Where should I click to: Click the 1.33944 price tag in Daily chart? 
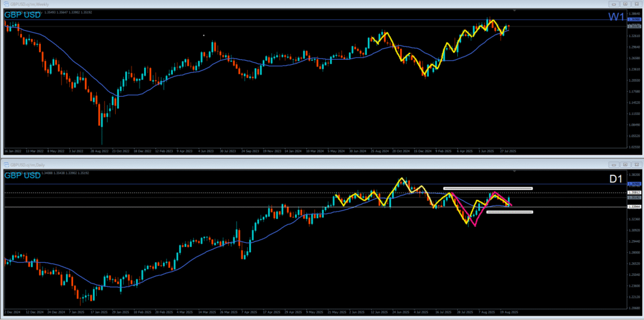(633, 207)
